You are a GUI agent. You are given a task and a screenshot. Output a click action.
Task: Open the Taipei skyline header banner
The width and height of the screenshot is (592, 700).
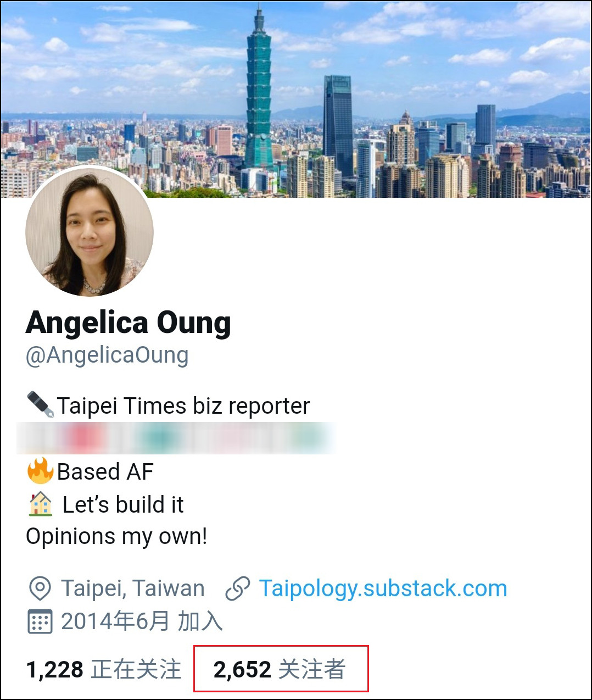point(296,99)
